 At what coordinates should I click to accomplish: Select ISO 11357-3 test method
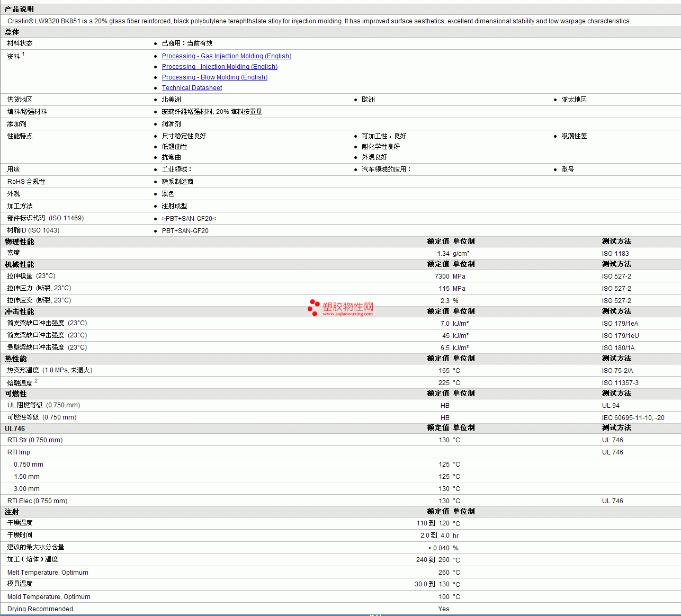620,383
